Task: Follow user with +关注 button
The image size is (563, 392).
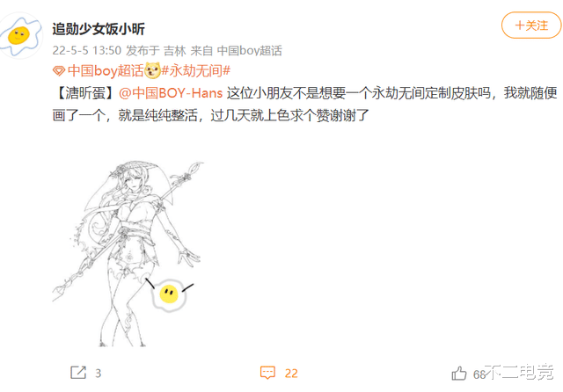Action: (x=531, y=25)
